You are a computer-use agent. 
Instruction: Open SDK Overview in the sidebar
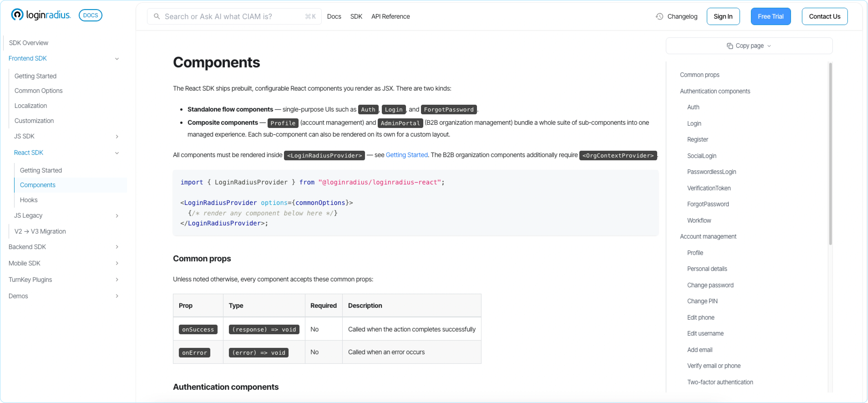pos(29,43)
